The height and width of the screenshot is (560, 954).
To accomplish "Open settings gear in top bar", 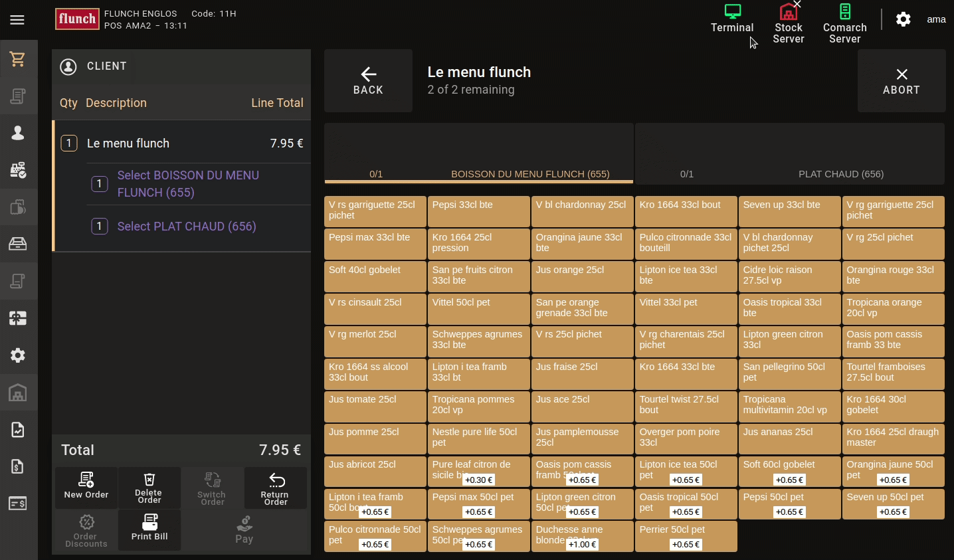I will coord(903,19).
